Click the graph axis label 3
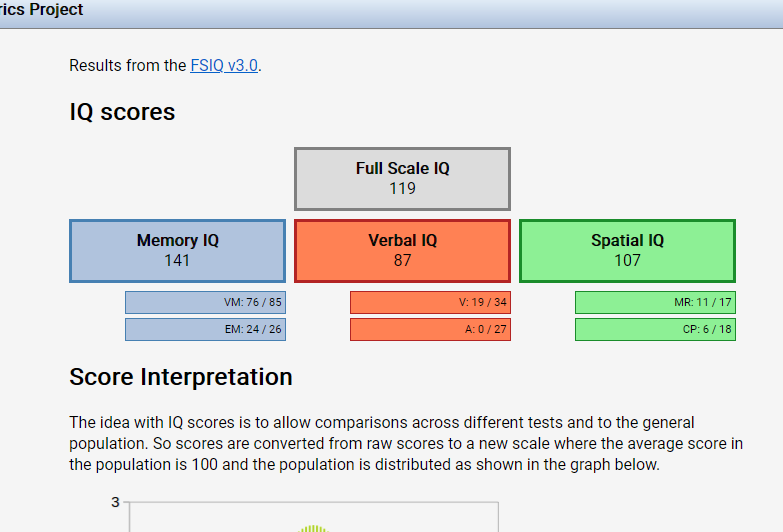The width and height of the screenshot is (783, 532). coord(115,502)
